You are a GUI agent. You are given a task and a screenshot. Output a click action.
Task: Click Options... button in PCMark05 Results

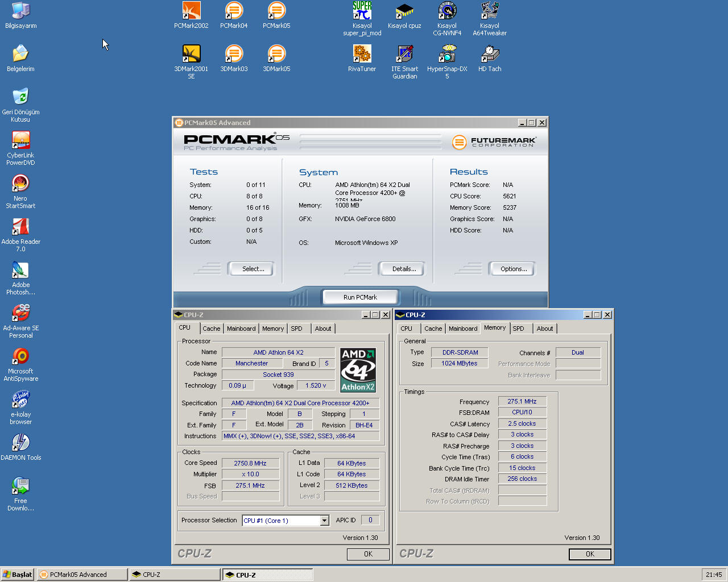coord(512,269)
